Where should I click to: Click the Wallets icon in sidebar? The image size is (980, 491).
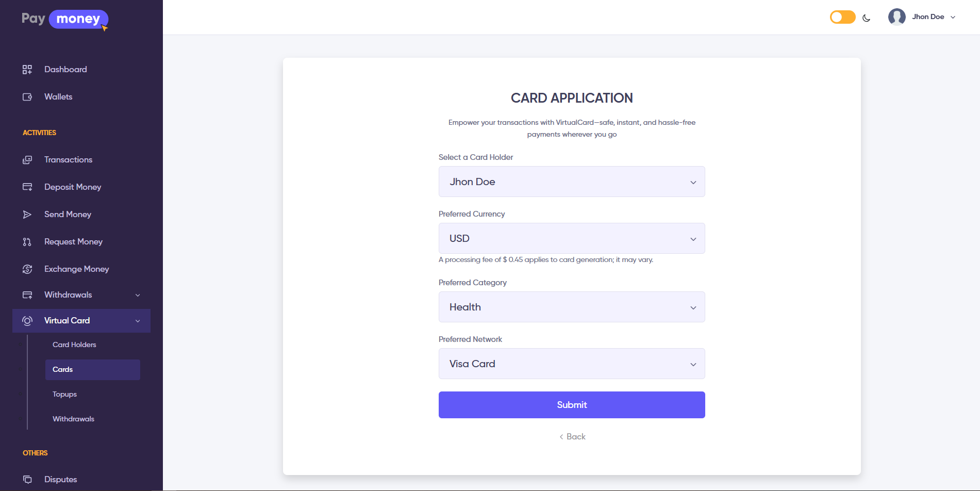click(27, 97)
